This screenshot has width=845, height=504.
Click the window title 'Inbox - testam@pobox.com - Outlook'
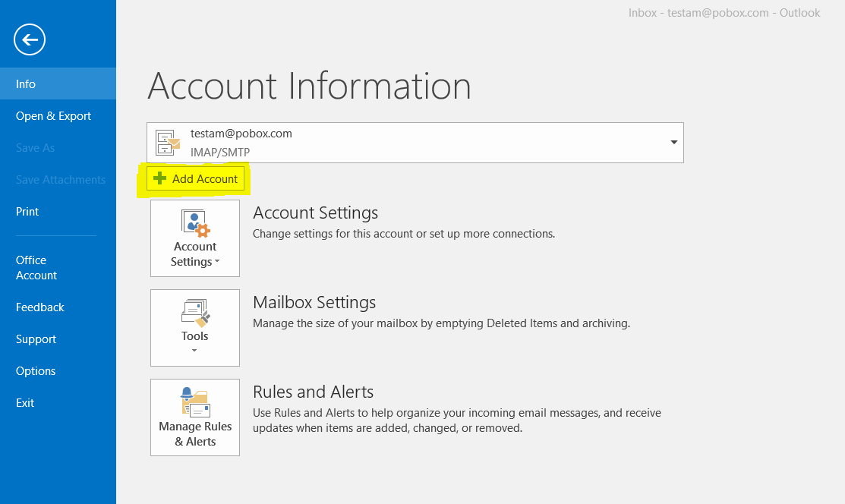pos(724,13)
